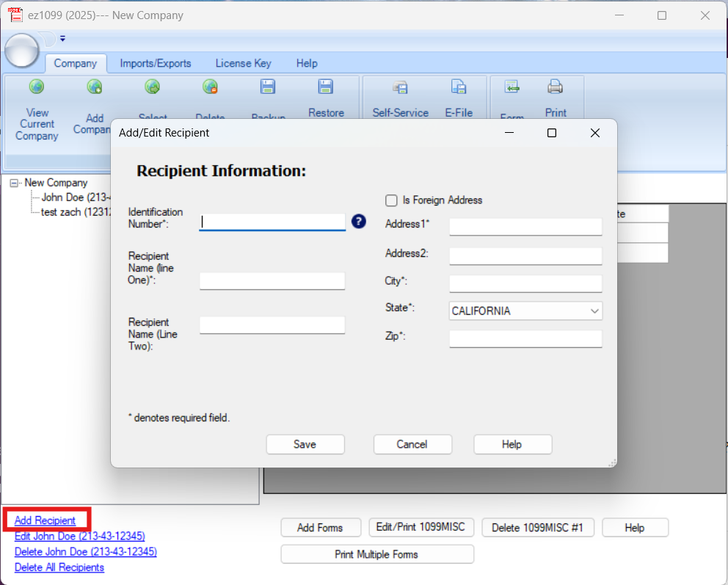Click the blue question mark help icon
The height and width of the screenshot is (585, 728).
358,221
